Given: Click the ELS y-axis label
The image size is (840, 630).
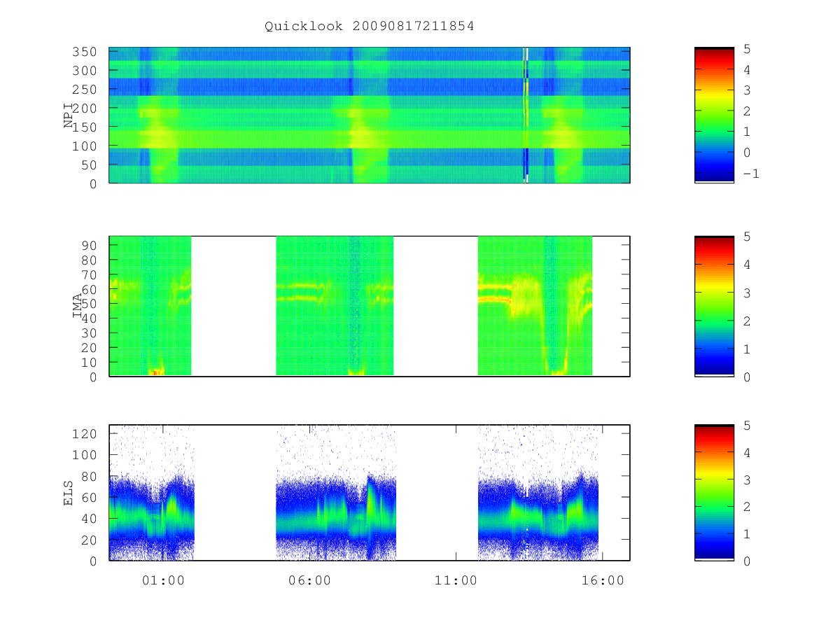Looking at the screenshot, I should coord(69,493).
